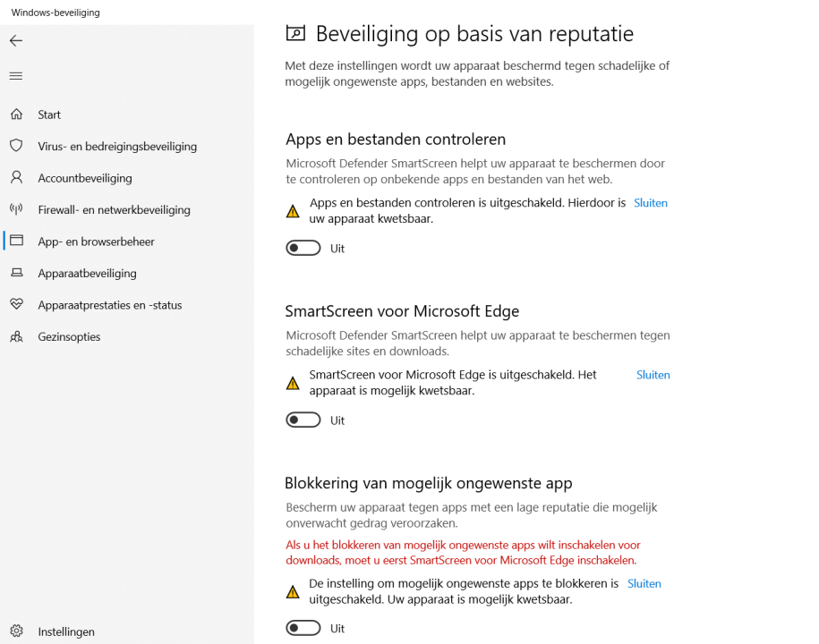Open the hamburger navigation menu

[16, 76]
